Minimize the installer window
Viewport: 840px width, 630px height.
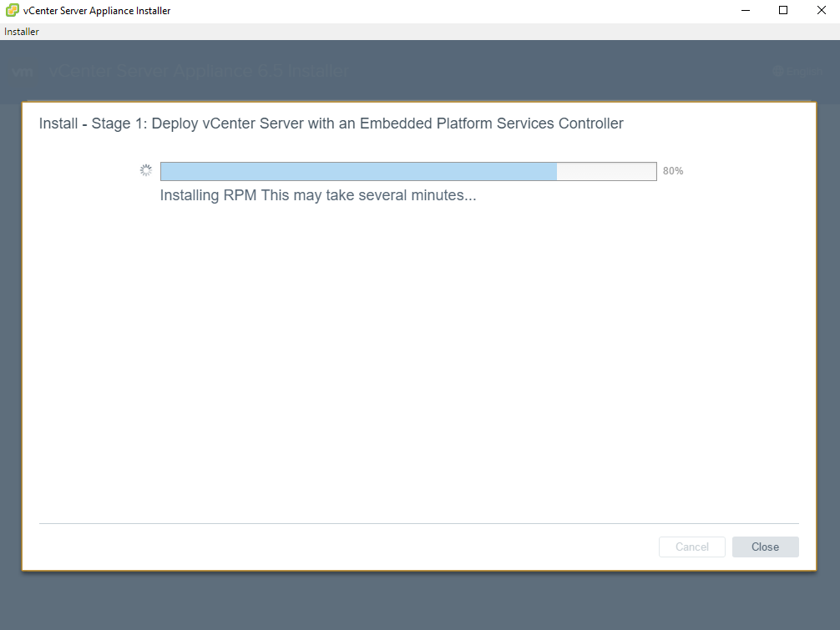[x=745, y=11]
